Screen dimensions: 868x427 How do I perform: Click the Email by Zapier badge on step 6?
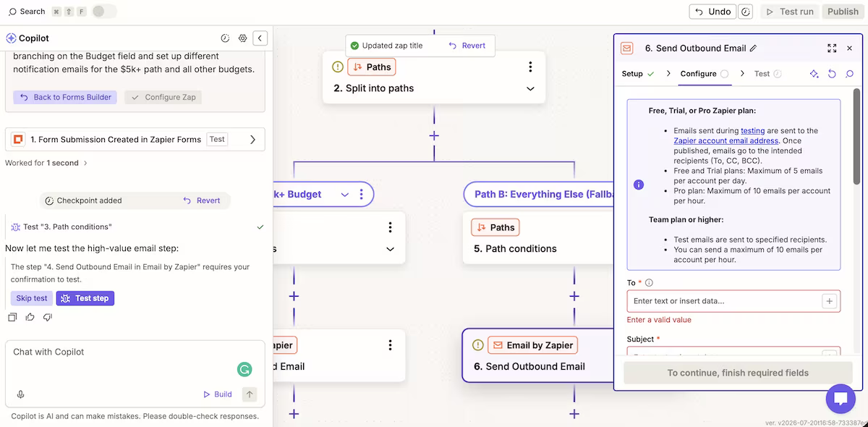[x=534, y=345]
